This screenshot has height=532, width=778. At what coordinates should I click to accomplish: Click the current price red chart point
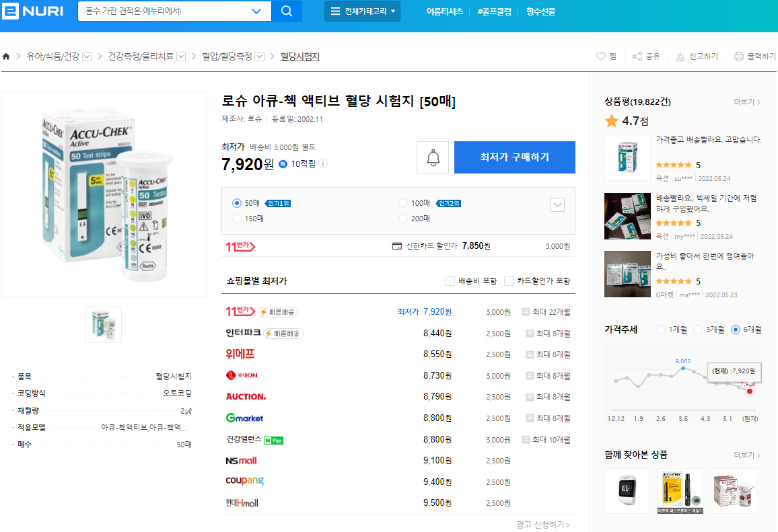click(x=750, y=391)
